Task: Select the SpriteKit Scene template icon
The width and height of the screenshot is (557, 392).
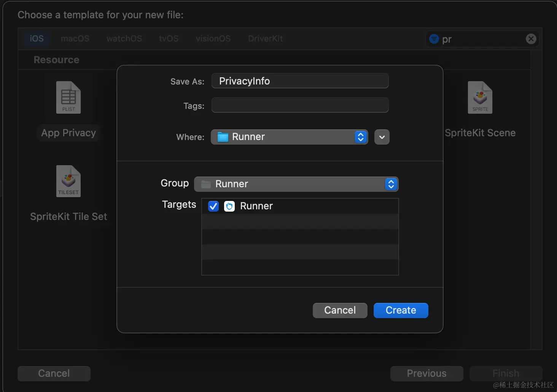Action: [480, 97]
